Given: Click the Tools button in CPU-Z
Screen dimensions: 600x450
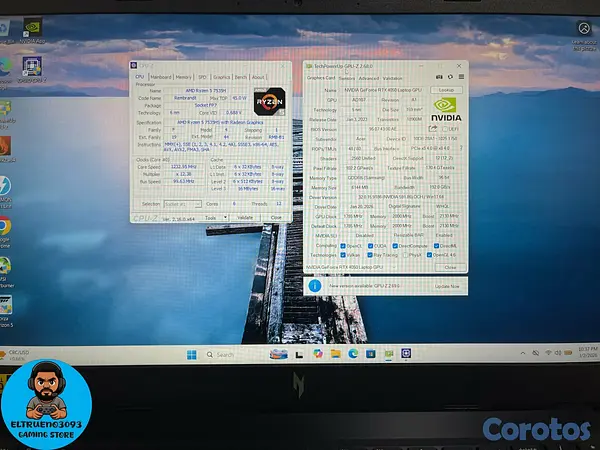Looking at the screenshot, I should pos(211,217).
